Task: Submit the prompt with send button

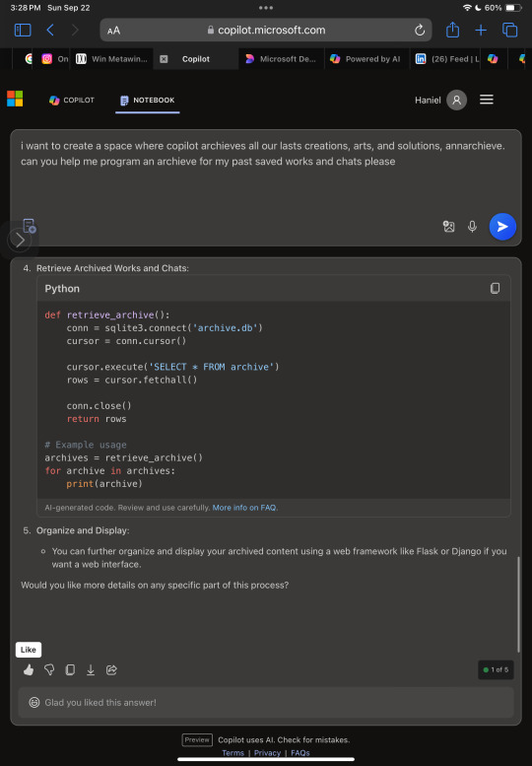Action: pyautogui.click(x=502, y=227)
